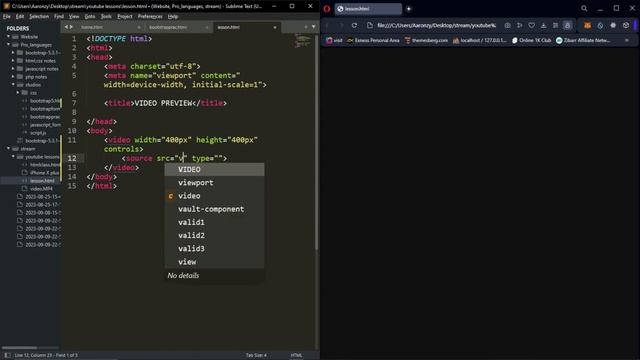The width and height of the screenshot is (640, 360).
Task: Click the sidebar horizontal scrollbar
Action: click(x=20, y=348)
